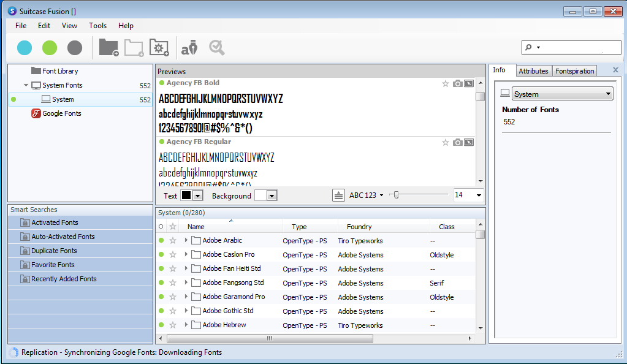Click the Duplicate Fonts smart search icon

25,251
